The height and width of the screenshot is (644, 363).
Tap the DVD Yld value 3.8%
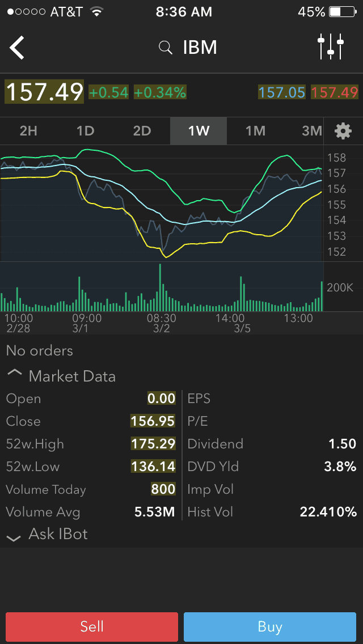[x=339, y=467]
